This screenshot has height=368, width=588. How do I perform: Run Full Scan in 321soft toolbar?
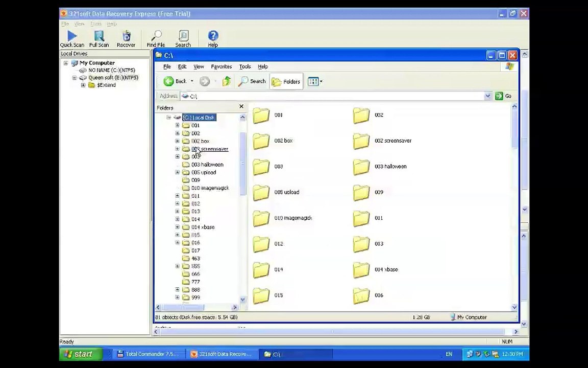99,39
